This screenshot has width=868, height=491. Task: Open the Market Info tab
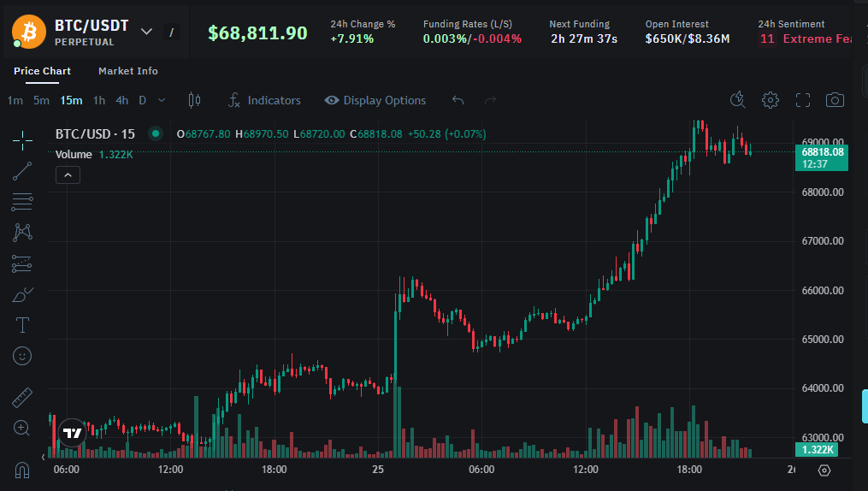[x=128, y=71]
